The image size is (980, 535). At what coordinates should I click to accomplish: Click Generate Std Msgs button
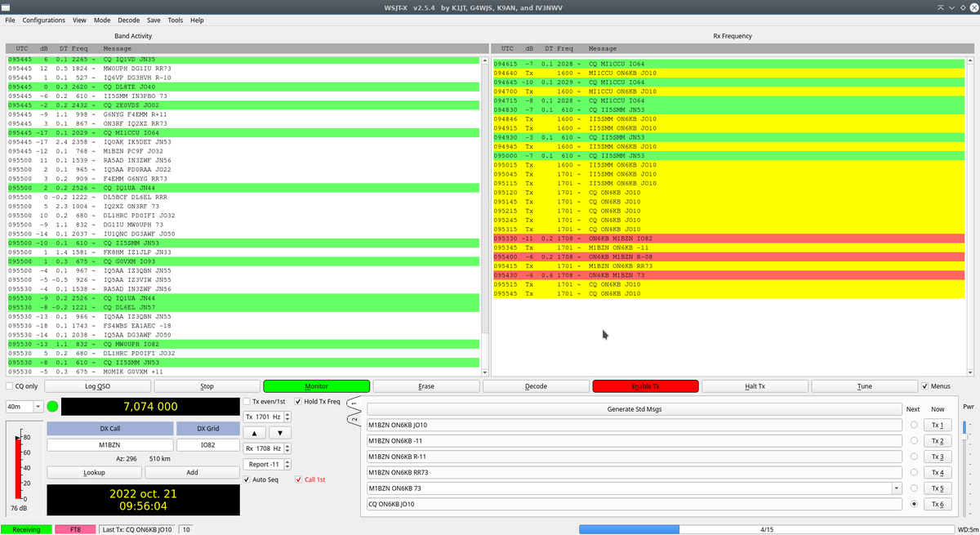tap(633, 409)
